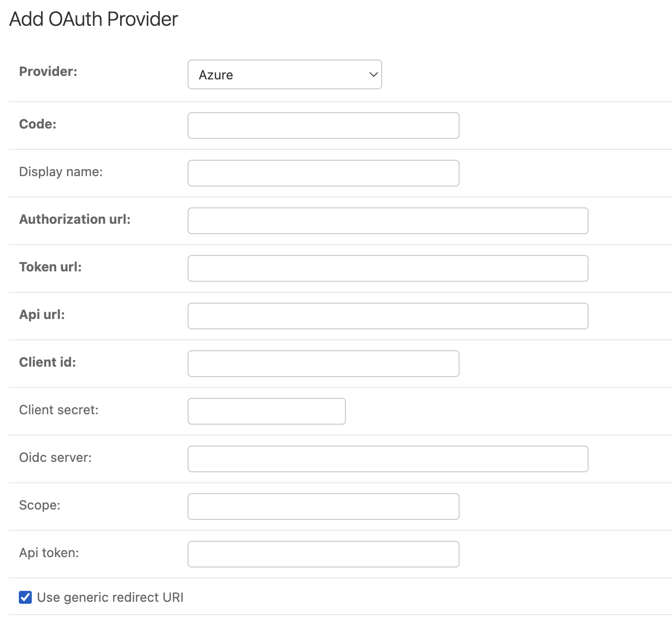Image resolution: width=672 pixels, height=638 pixels.
Task: Click the dropdown chevron next to Azure
Action: (x=372, y=74)
